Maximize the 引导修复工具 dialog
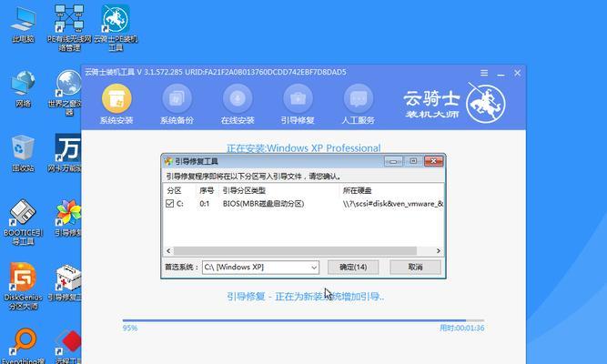This screenshot has height=364, width=607. click(x=413, y=161)
